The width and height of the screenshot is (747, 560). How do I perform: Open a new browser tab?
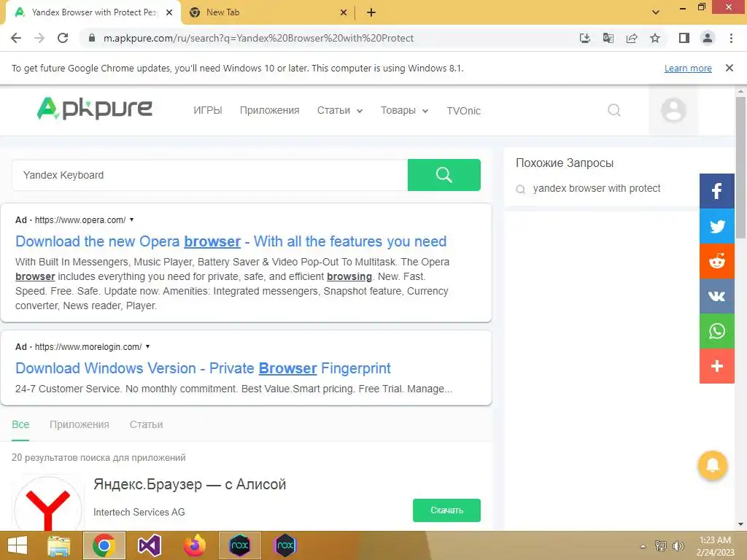pos(371,12)
